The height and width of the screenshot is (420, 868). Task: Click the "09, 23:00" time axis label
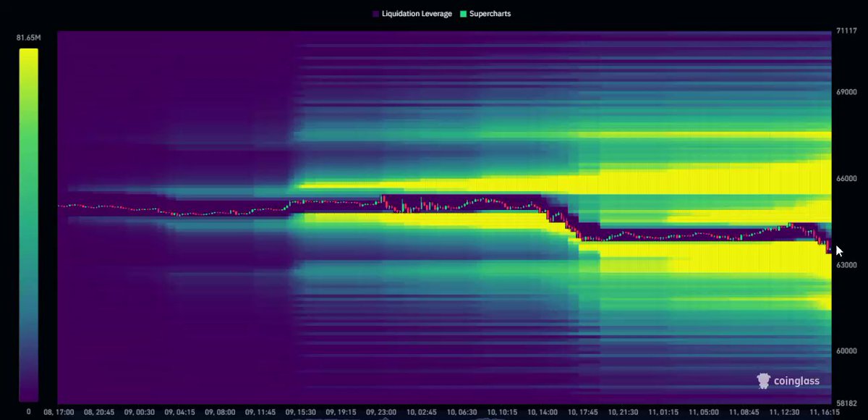tap(383, 411)
